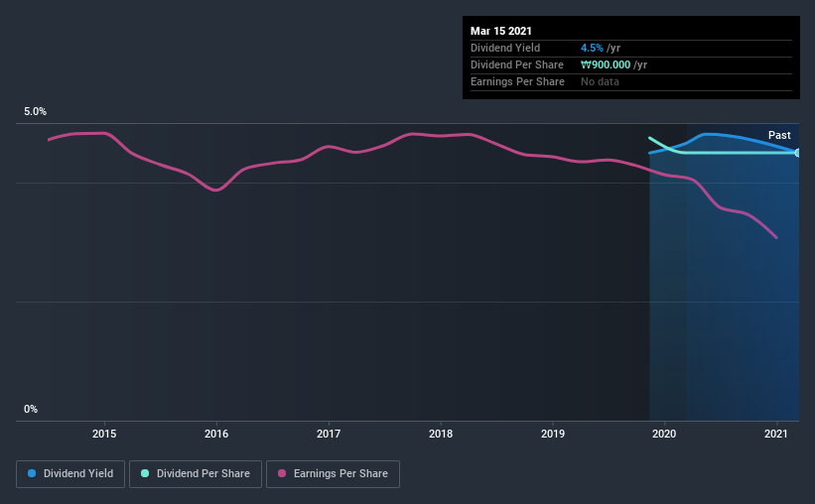Toggle the Dividend Yield legend button
This screenshot has height=504, width=815.
[70, 474]
